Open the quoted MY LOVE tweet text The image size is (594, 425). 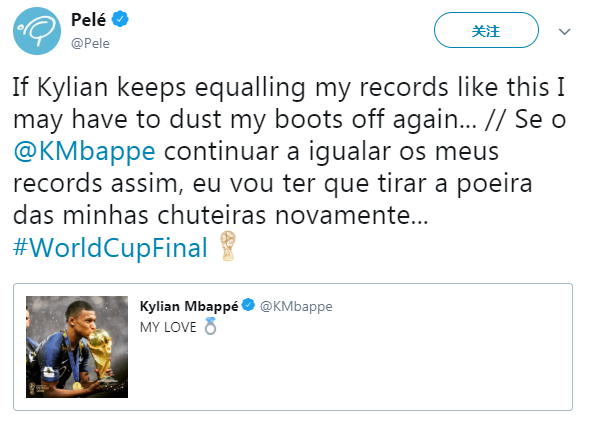[168, 327]
